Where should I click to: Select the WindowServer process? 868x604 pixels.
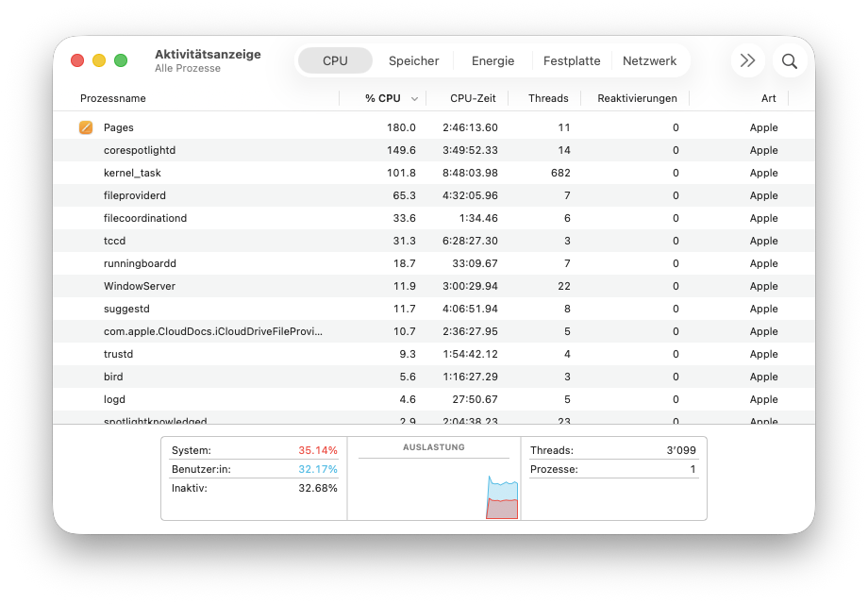[434, 286]
